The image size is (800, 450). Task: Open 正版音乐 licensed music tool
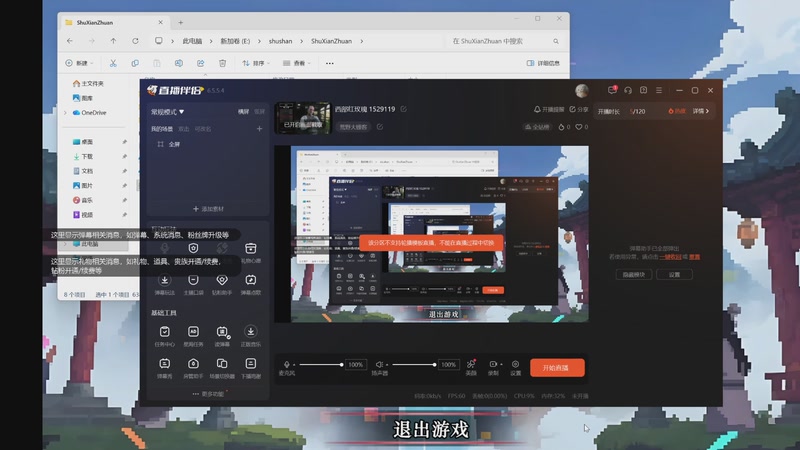251,336
